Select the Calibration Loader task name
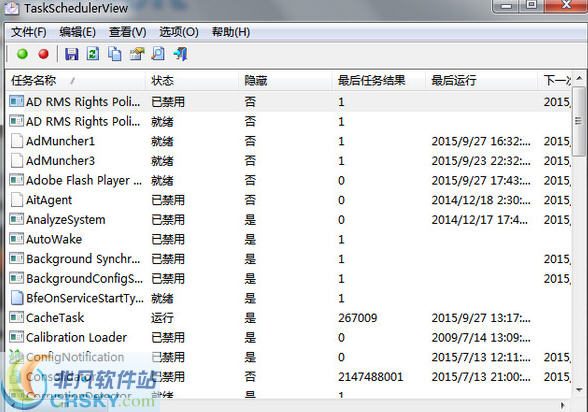588x412 pixels. coord(76,337)
